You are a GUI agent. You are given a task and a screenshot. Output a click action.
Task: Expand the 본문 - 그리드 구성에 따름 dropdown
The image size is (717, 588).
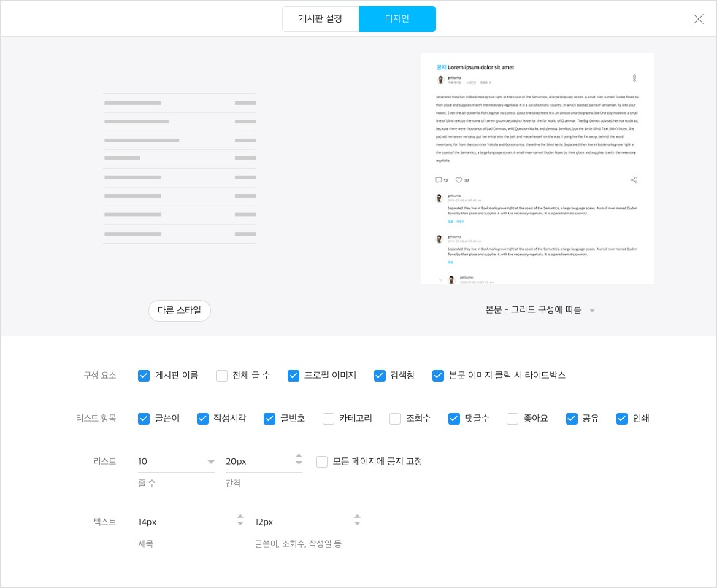point(540,310)
